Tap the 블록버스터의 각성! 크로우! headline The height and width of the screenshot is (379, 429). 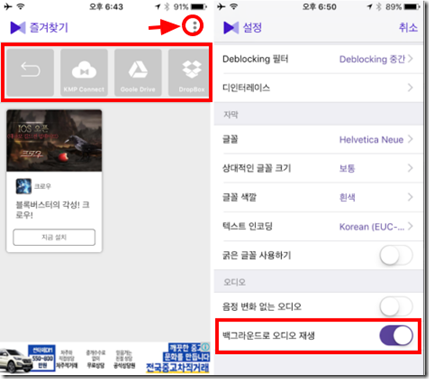(x=53, y=209)
